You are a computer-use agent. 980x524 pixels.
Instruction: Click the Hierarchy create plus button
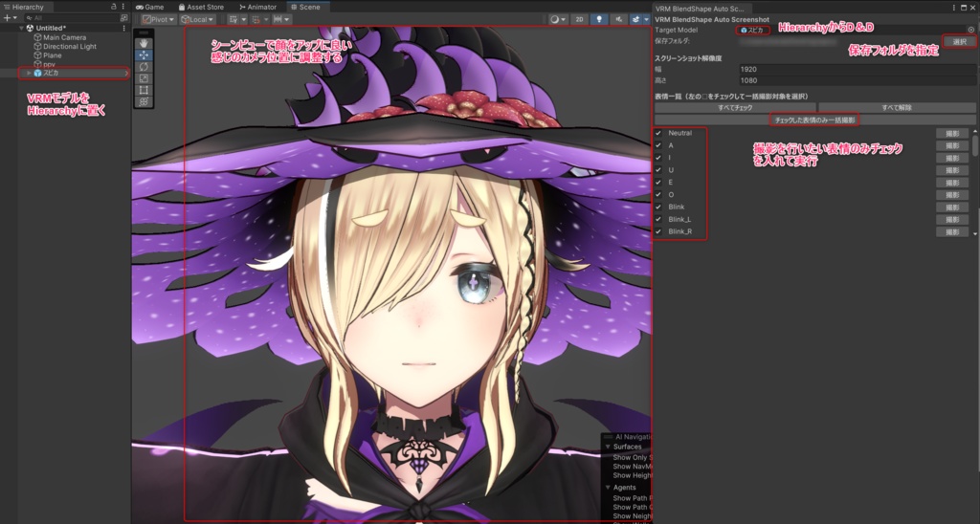tap(11, 18)
